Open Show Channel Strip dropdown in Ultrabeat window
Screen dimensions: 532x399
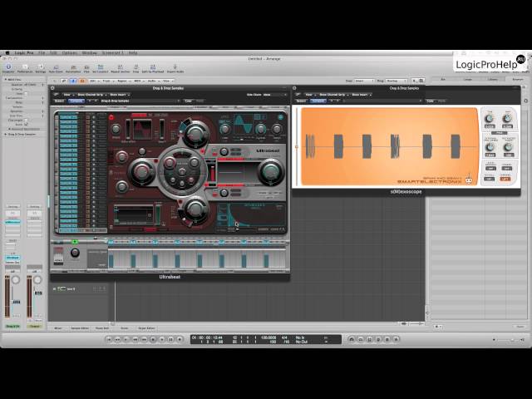[91, 95]
